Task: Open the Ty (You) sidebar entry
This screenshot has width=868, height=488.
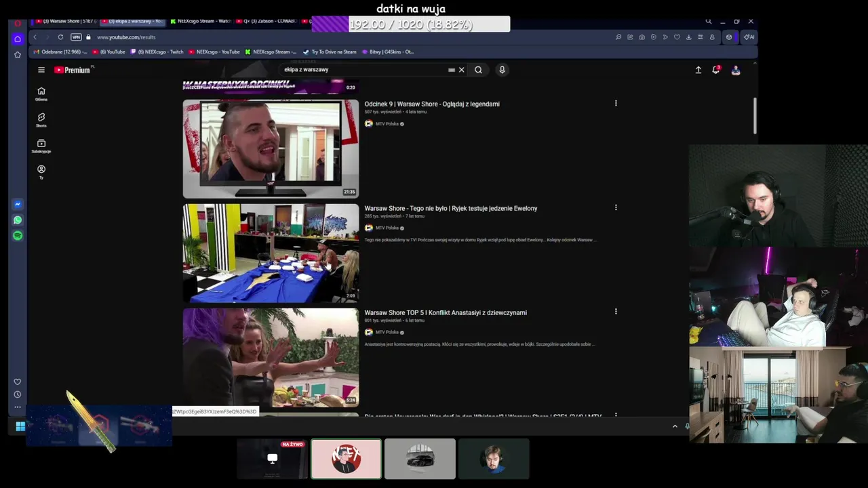Action: [41, 171]
